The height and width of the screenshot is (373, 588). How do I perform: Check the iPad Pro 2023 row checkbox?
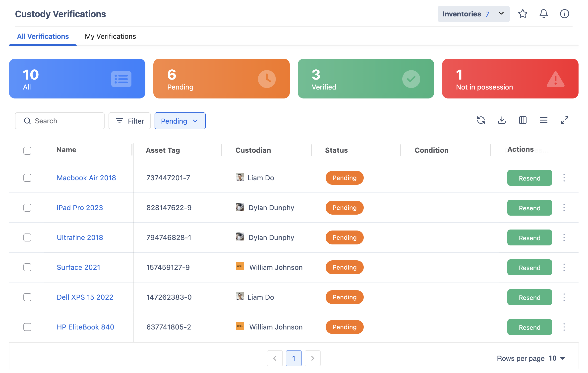[x=27, y=208]
